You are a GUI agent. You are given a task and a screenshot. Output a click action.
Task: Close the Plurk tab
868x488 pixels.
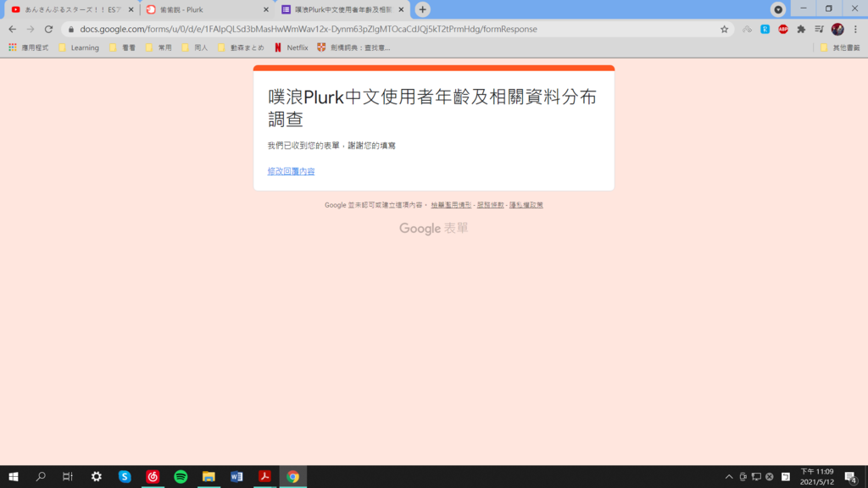click(x=265, y=9)
